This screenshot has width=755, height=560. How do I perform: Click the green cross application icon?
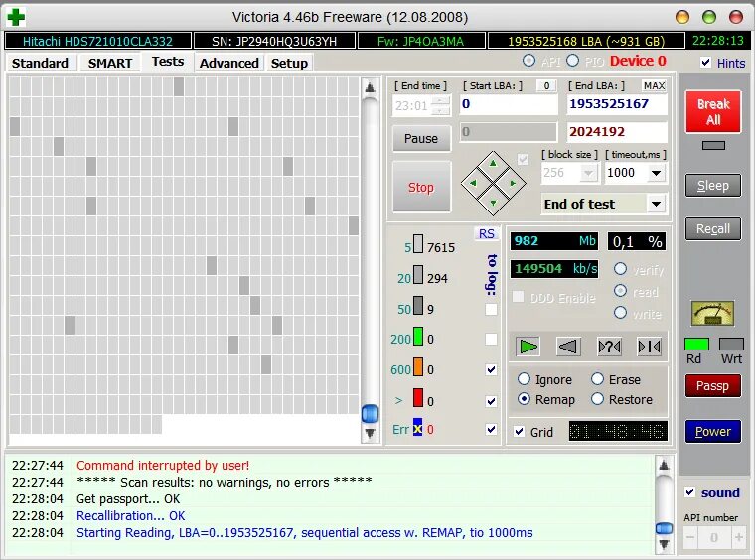point(16,17)
